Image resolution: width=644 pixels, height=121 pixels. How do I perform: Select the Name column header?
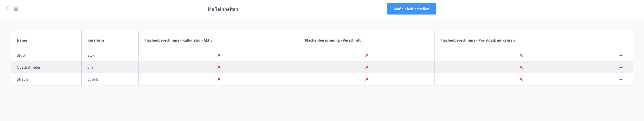point(22,40)
